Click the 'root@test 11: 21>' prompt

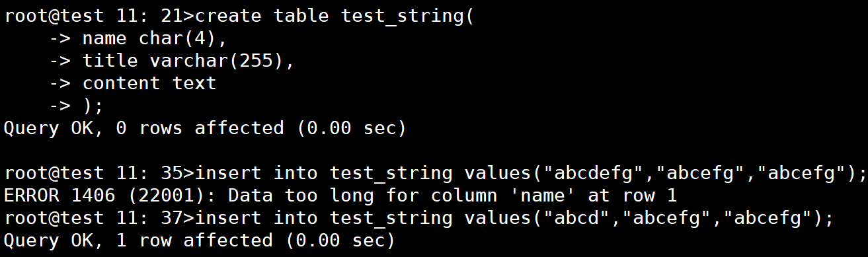click(100, 17)
